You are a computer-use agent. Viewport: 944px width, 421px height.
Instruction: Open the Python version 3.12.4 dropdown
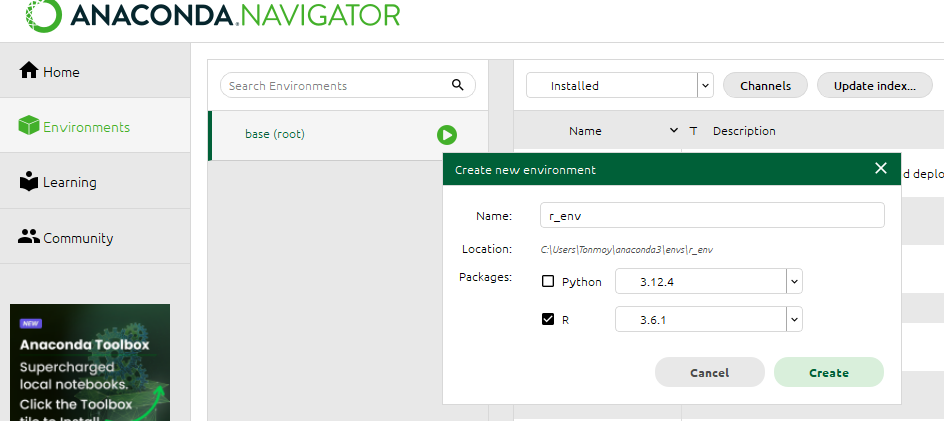794,282
